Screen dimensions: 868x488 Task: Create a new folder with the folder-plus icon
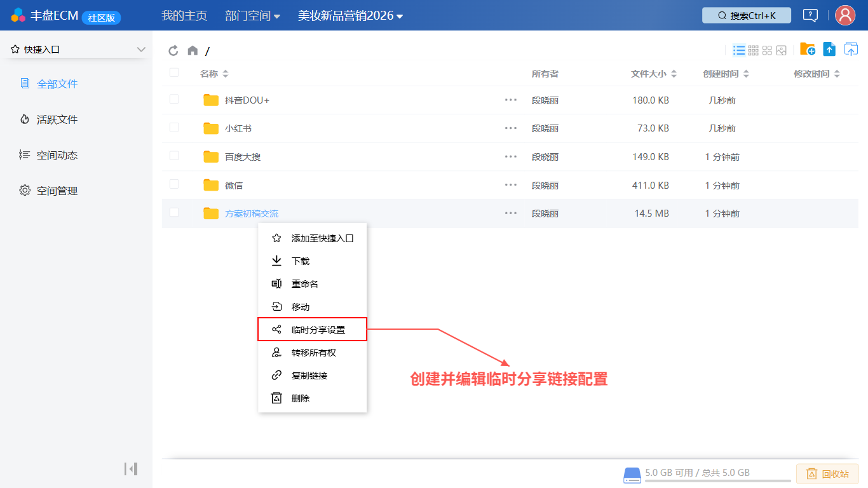click(x=808, y=49)
